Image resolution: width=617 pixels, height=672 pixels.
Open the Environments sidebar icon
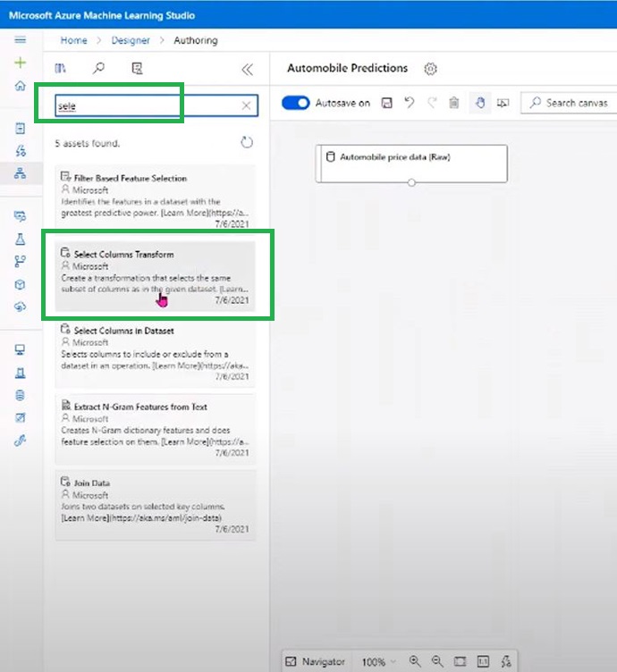(21, 373)
